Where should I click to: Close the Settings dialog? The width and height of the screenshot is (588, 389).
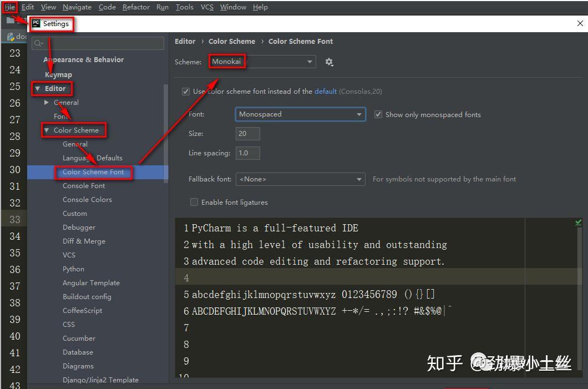[580, 23]
